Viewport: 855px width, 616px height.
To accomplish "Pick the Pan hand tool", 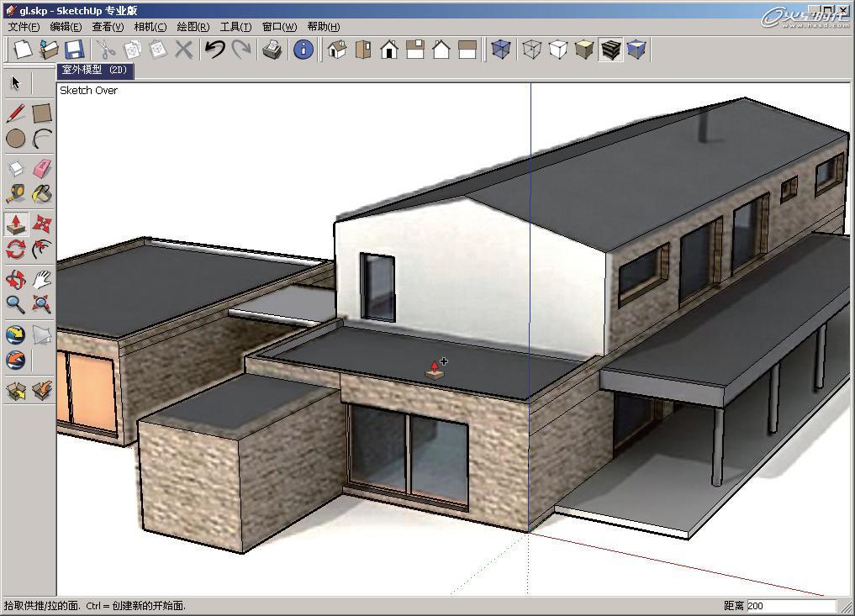I will point(42,279).
